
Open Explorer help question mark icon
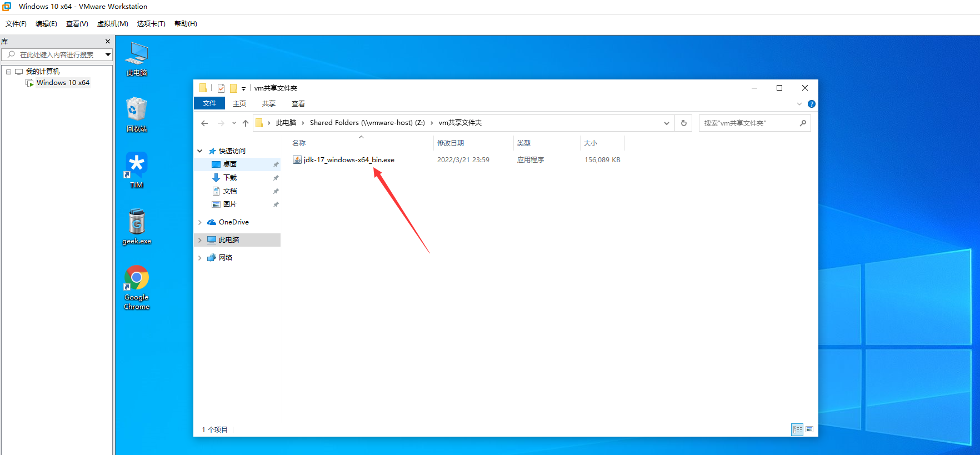click(x=812, y=104)
